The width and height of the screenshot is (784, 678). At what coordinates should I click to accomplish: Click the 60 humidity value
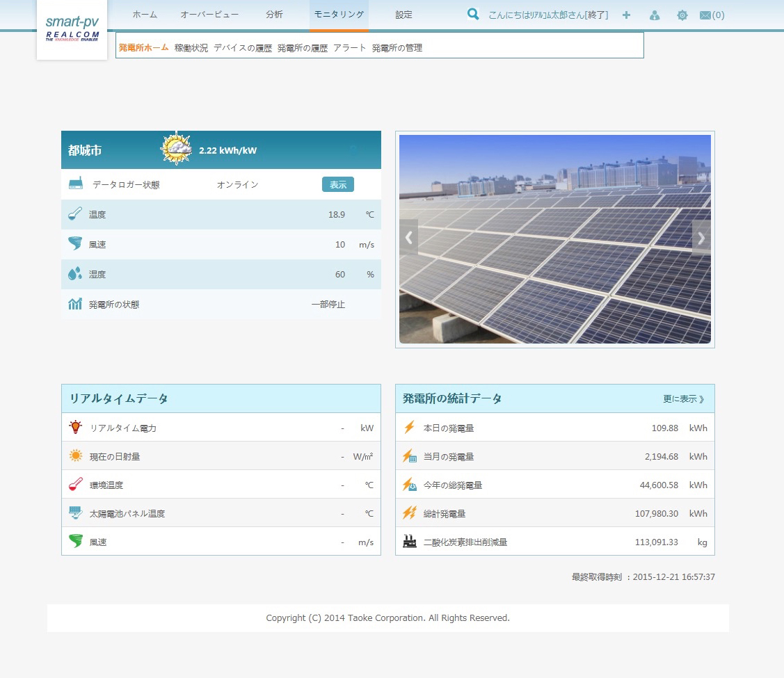click(340, 274)
